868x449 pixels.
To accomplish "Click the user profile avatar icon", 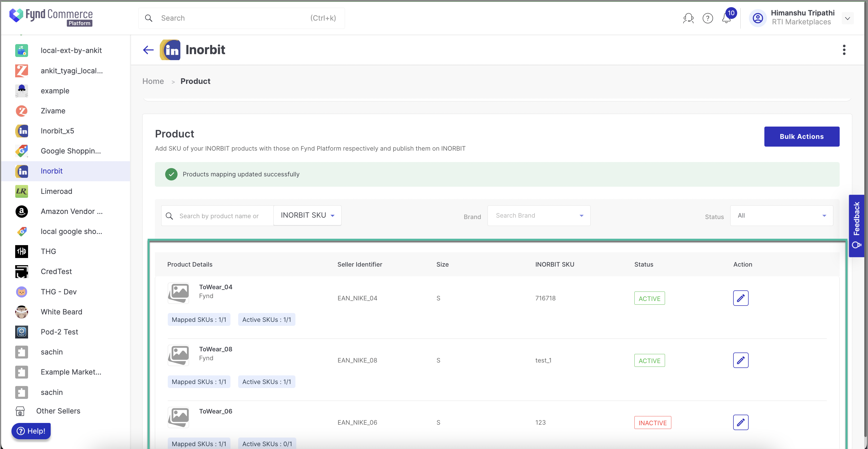I will [758, 18].
